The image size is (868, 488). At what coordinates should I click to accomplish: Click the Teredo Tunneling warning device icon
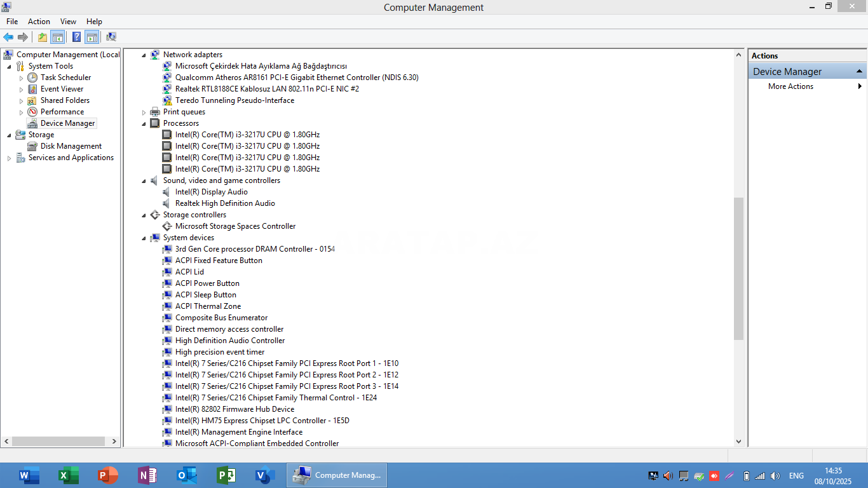(167, 100)
